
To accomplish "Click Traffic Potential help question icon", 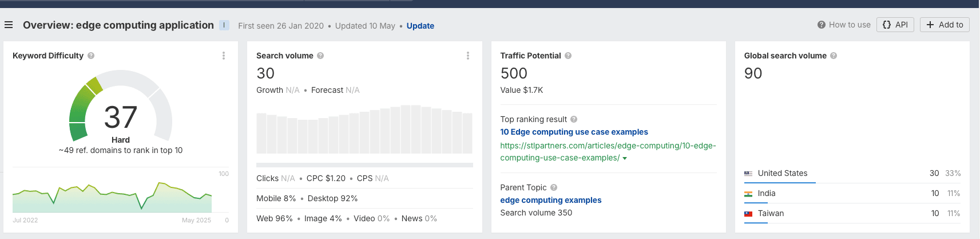I will click(x=568, y=56).
